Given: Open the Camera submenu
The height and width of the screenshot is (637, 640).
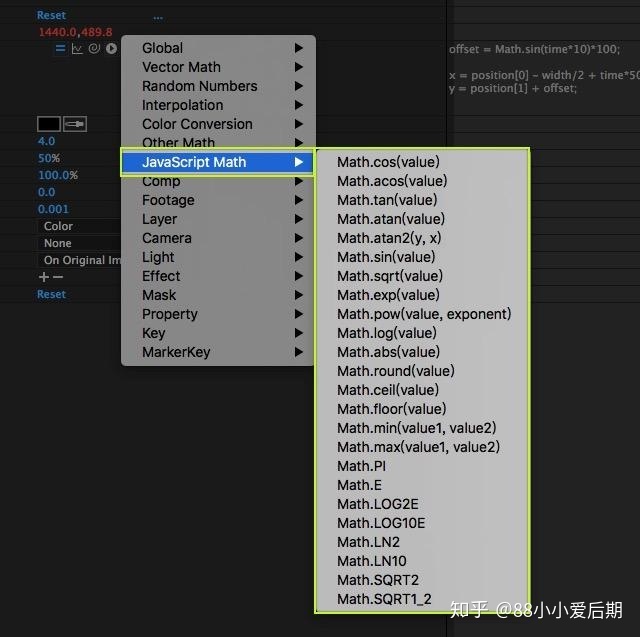Looking at the screenshot, I should tap(218, 238).
